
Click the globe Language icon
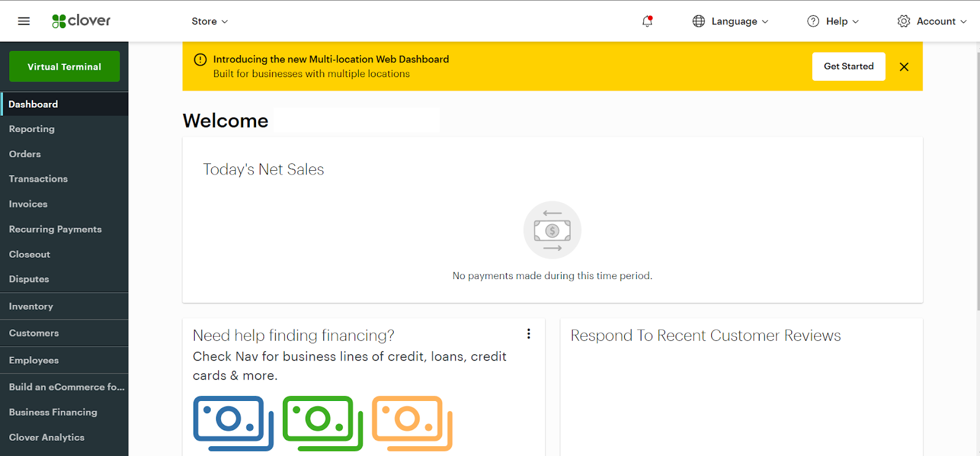(x=699, y=21)
